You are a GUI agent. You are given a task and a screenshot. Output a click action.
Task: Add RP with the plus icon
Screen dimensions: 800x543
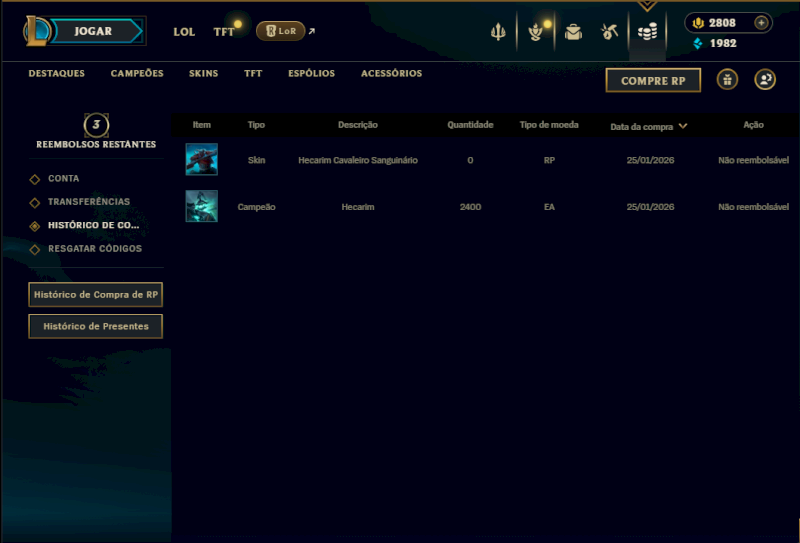pyautogui.click(x=761, y=22)
